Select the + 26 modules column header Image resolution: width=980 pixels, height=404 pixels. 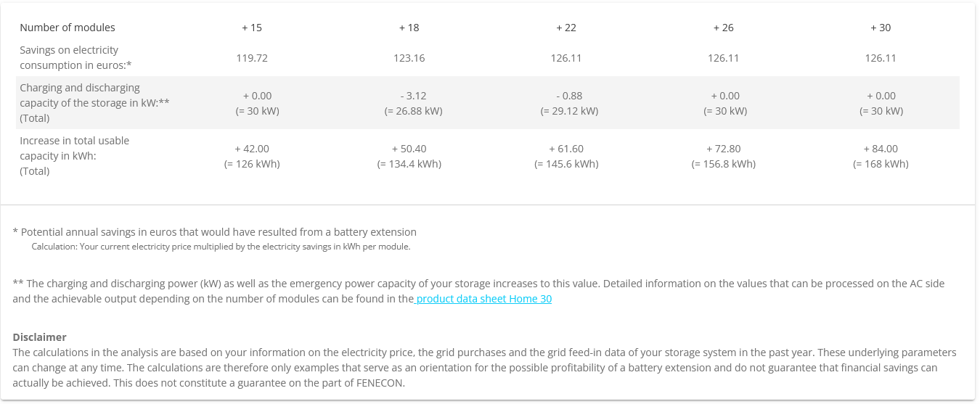723,28
